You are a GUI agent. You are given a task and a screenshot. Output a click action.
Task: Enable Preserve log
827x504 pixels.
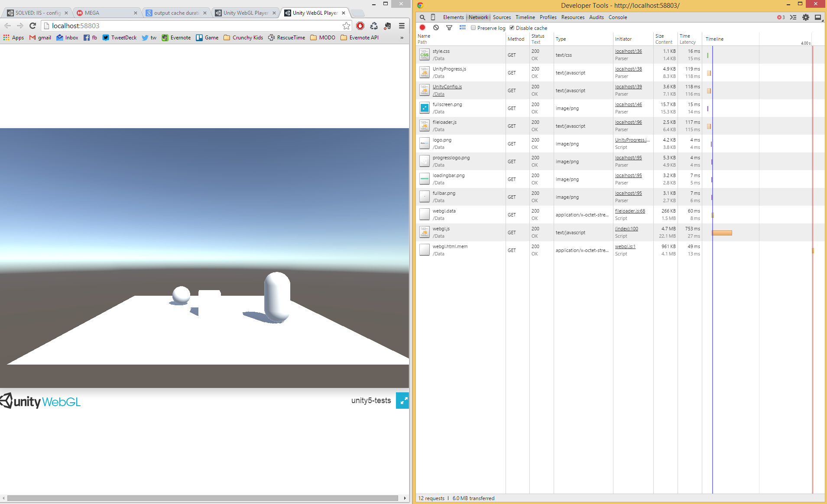point(473,28)
